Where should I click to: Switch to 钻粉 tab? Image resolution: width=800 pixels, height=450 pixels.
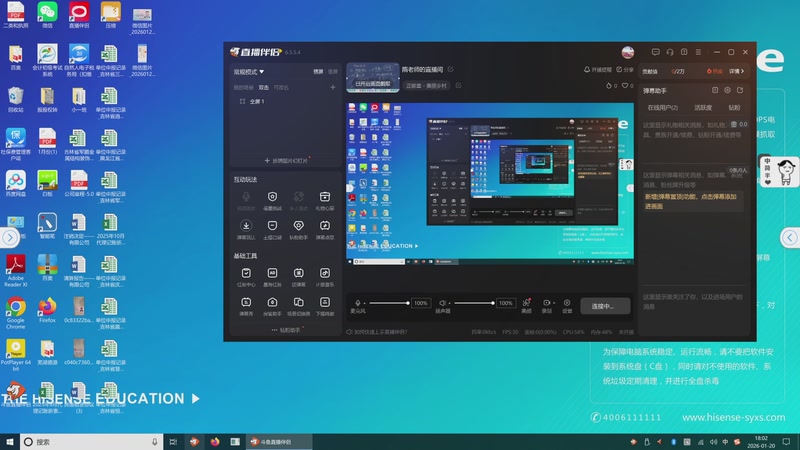click(x=734, y=108)
